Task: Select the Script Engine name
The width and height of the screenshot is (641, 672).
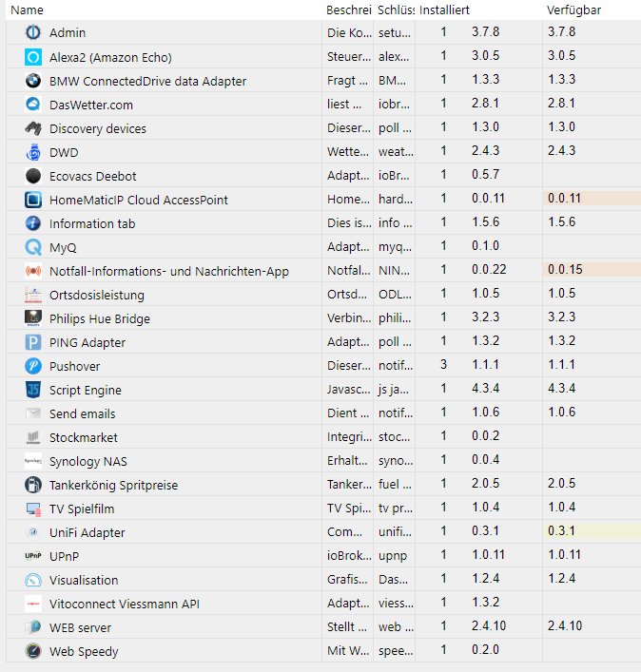Action: [86, 390]
